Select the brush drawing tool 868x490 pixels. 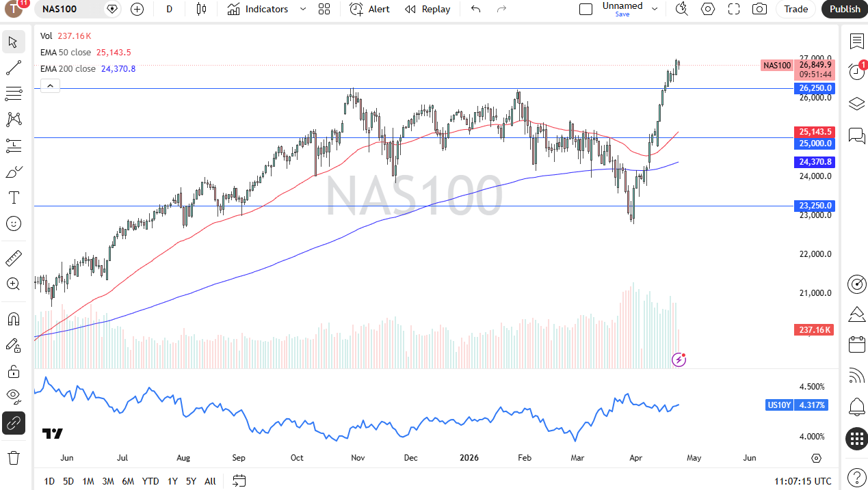coord(13,172)
